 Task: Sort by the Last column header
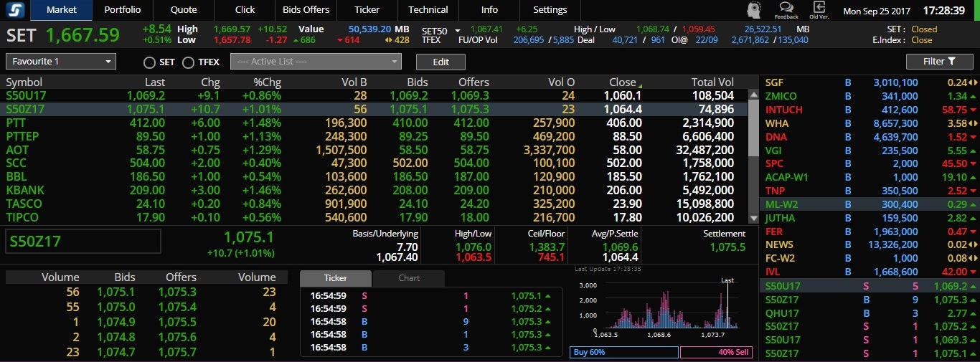tap(155, 82)
